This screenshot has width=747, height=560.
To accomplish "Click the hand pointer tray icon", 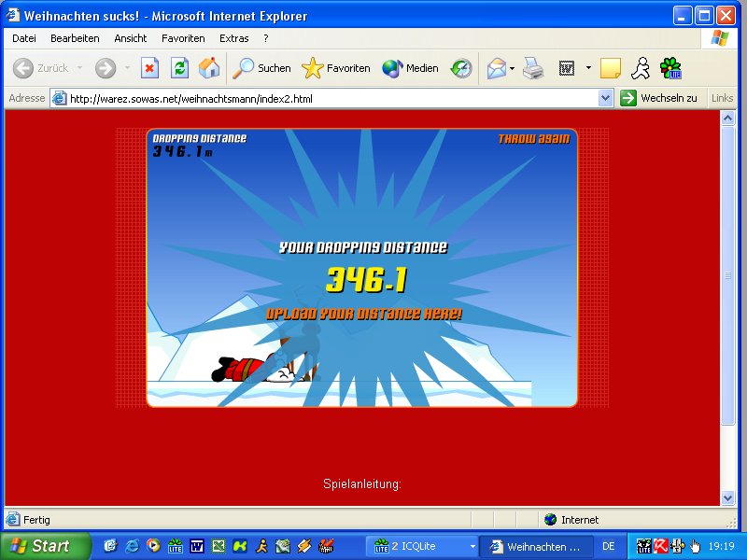I will (695, 546).
